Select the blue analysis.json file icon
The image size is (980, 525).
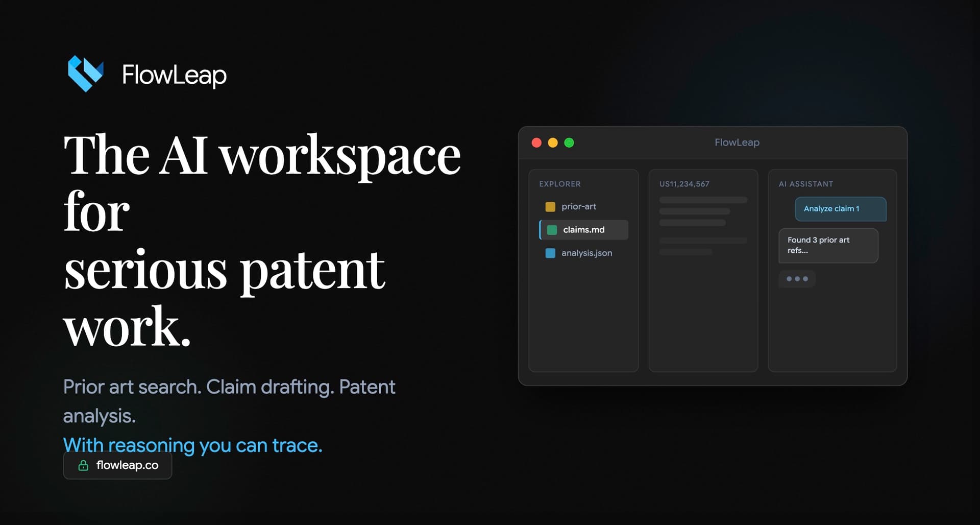pyautogui.click(x=550, y=253)
